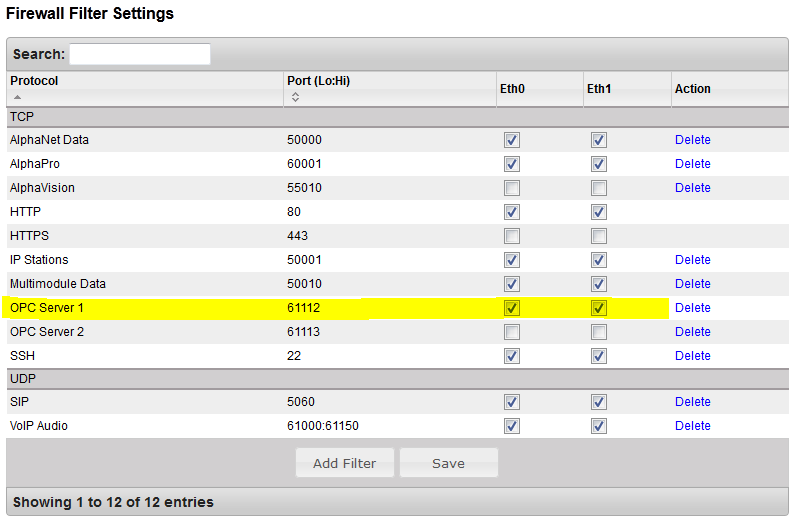
Task: Uncheck Eth1 for HTTP
Action: (x=599, y=212)
